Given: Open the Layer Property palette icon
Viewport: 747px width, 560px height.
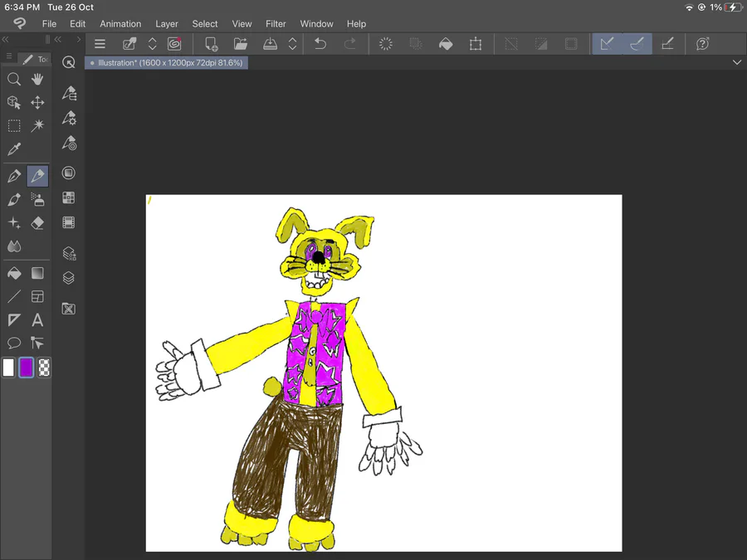Looking at the screenshot, I should tap(69, 253).
